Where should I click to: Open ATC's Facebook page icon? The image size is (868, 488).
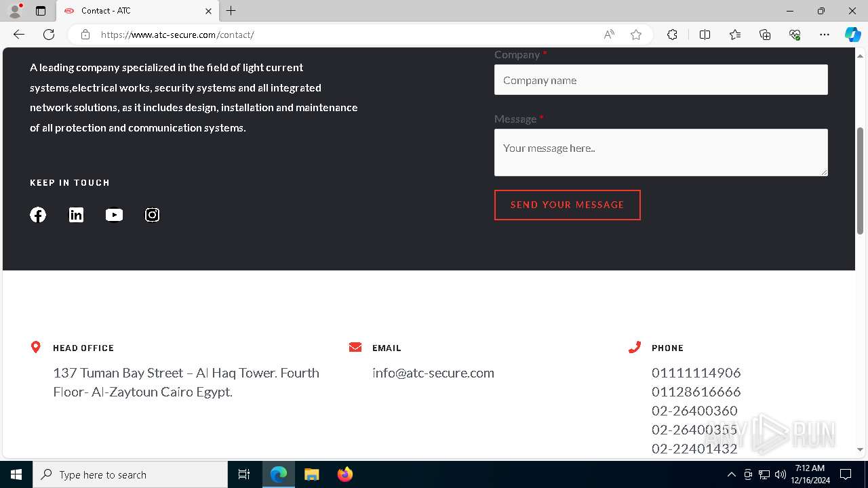point(38,215)
